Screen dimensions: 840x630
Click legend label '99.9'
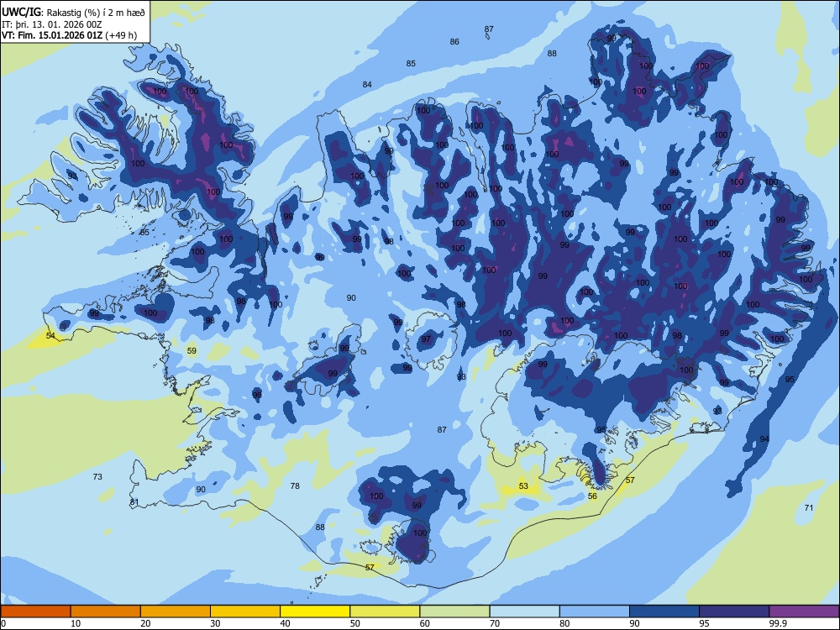click(x=778, y=623)
